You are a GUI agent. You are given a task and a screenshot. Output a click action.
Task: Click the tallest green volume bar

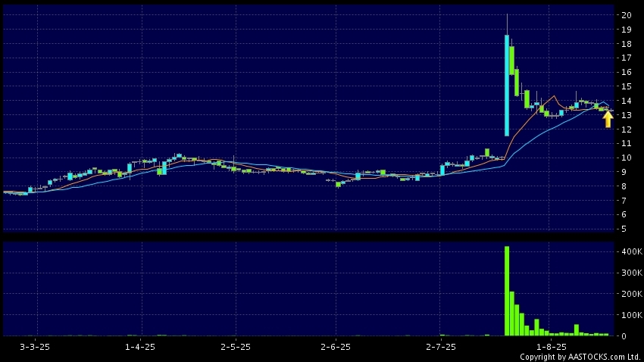507,291
